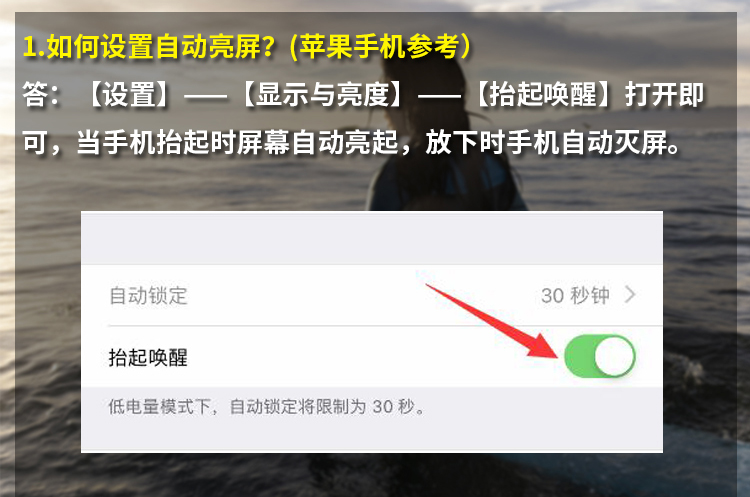This screenshot has width=750, height=497.
Task: Click the yellow (苹果手机参考) text
Action: tap(381, 46)
